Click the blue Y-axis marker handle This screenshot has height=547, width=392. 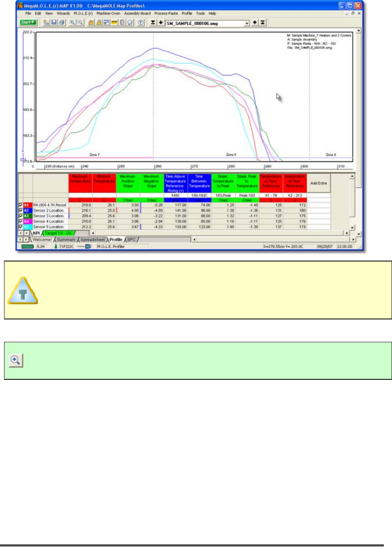coord(23,160)
